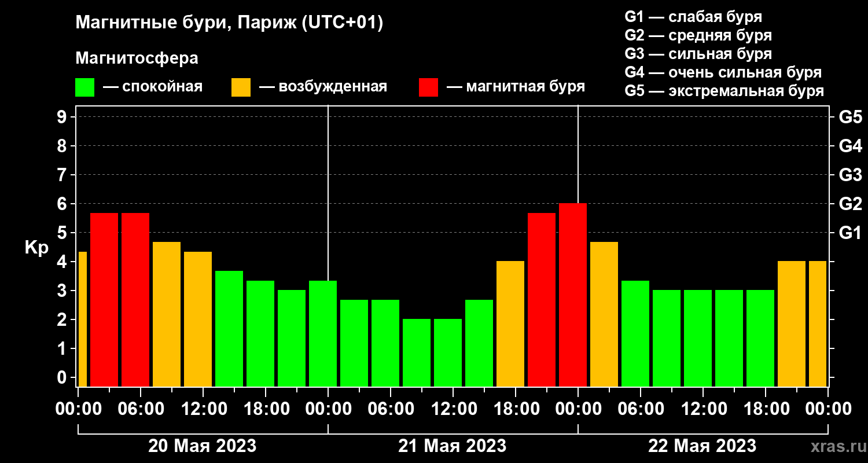Click the 'G5 — экстремальная буря' legend line
The height and width of the screenshot is (463, 868).
tap(724, 91)
